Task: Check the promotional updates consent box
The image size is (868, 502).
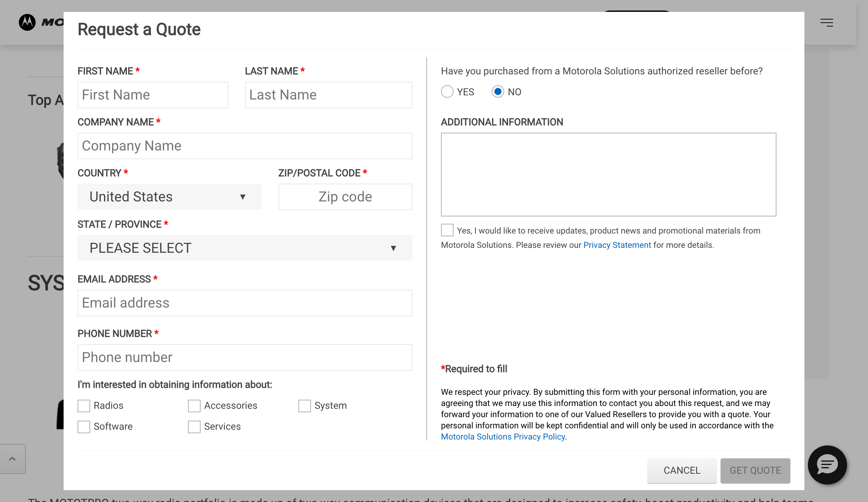Action: [447, 230]
